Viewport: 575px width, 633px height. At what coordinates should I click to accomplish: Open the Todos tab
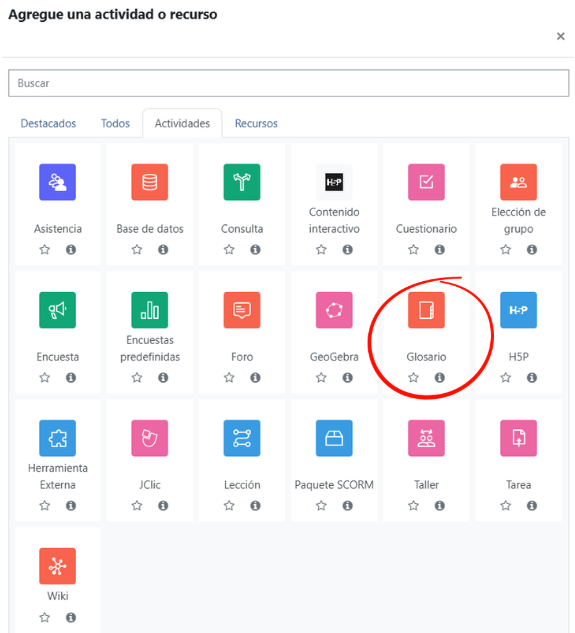tap(115, 123)
